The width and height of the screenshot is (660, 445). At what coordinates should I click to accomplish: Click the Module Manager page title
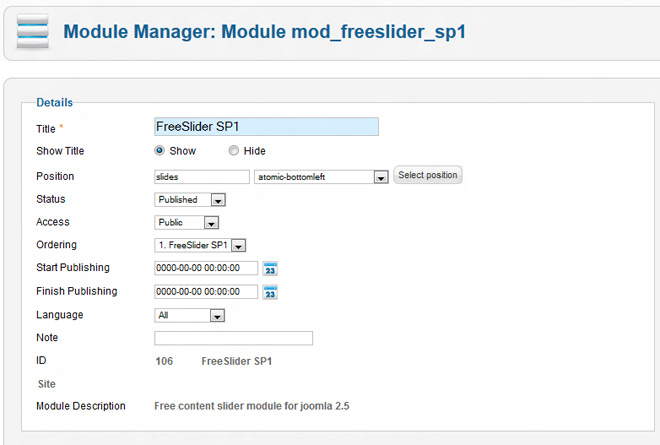[x=264, y=32]
